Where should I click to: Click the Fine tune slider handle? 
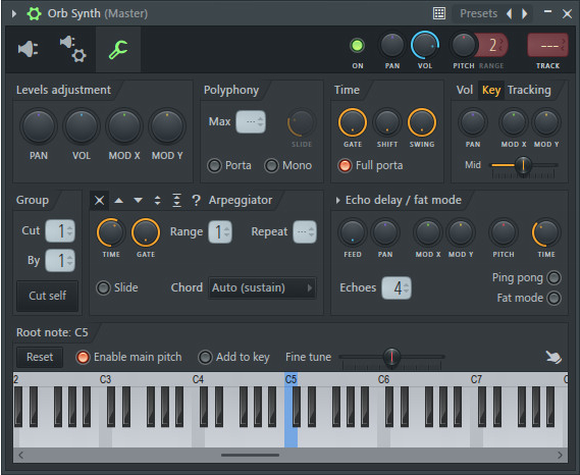391,357
